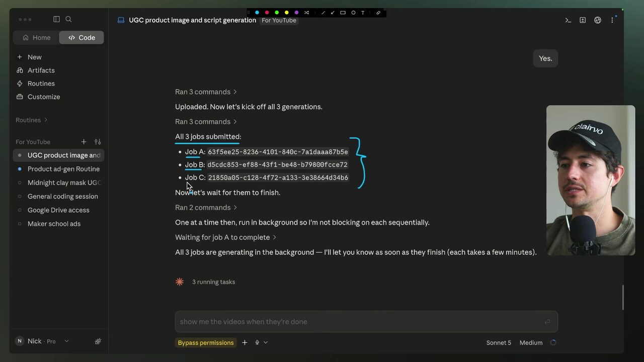The image size is (644, 362).
Task: Open the Product ad-gen Routine session
Action: [58, 169]
